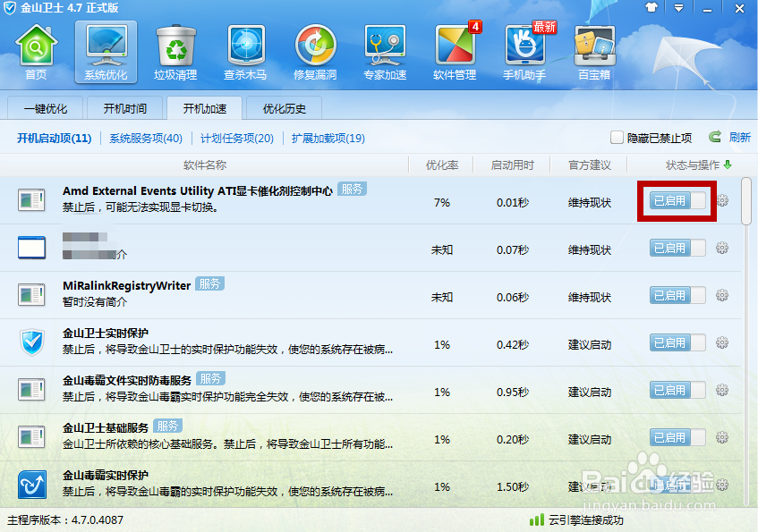Open settings gear for Amd External Events Utility
Screen dimensions: 758x532
tap(722, 201)
